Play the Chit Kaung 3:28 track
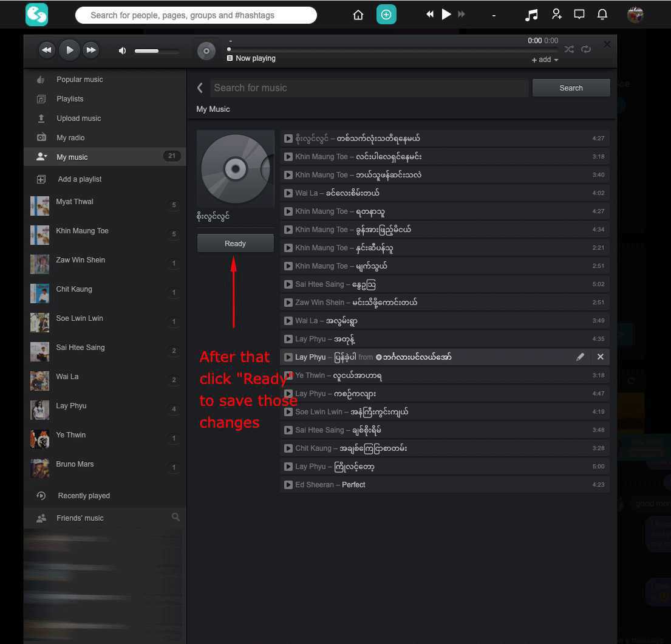 (288, 448)
